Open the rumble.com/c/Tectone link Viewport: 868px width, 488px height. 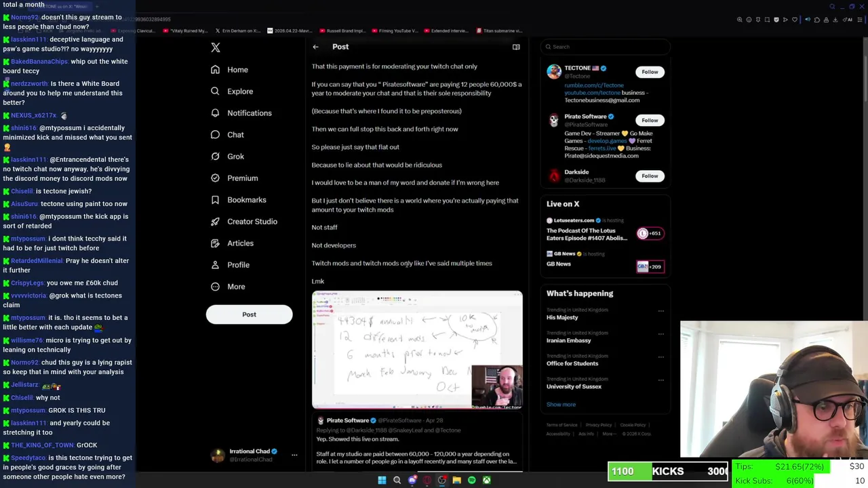(594, 85)
